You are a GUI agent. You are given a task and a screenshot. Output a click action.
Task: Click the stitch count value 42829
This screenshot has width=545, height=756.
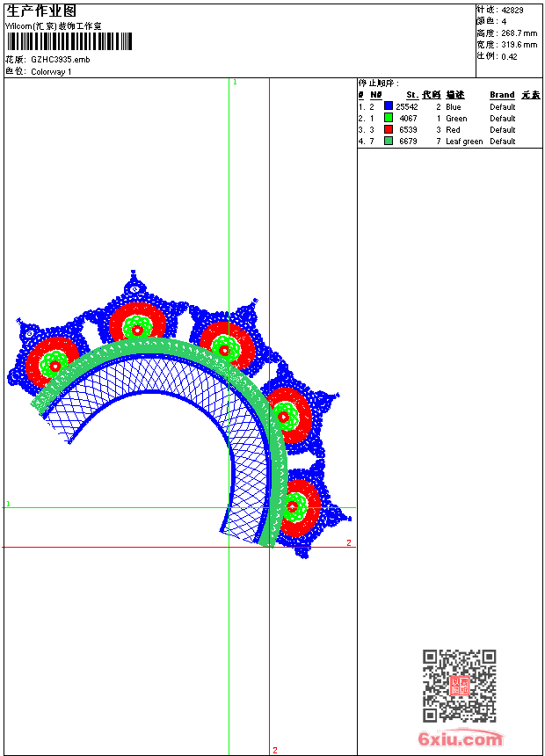pos(512,10)
